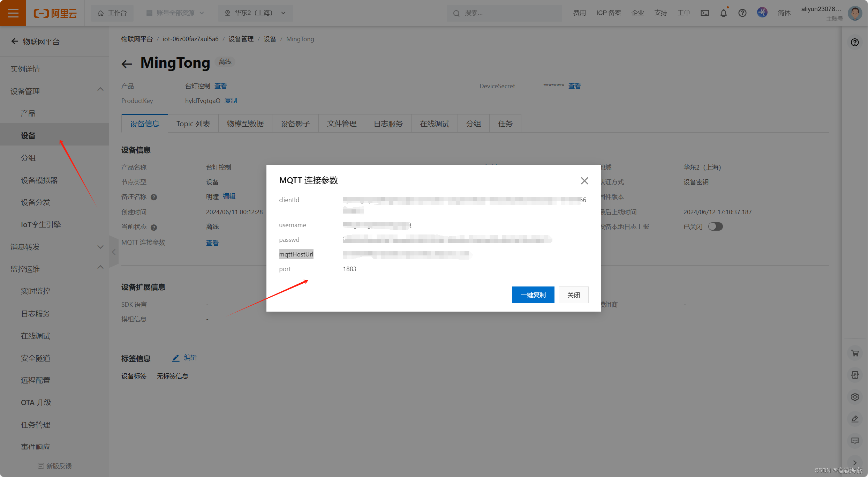
Task: Open the Cloud Shell terminal icon
Action: click(x=704, y=13)
